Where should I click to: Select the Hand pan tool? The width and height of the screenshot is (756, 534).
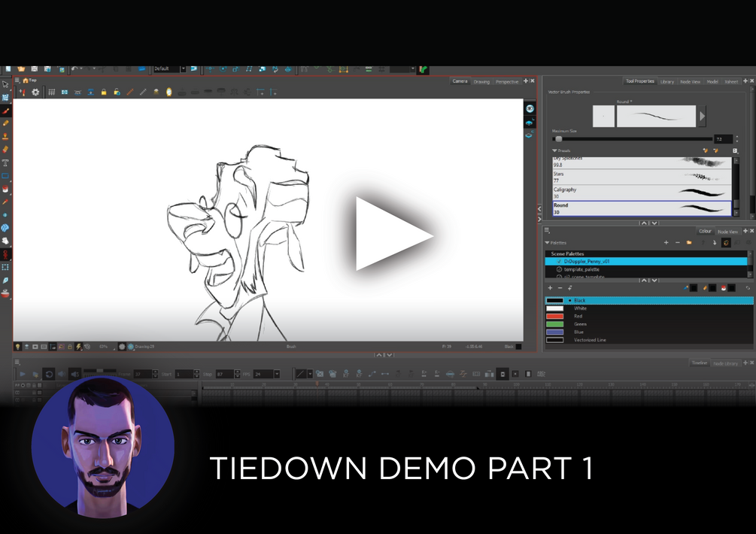tap(6, 241)
